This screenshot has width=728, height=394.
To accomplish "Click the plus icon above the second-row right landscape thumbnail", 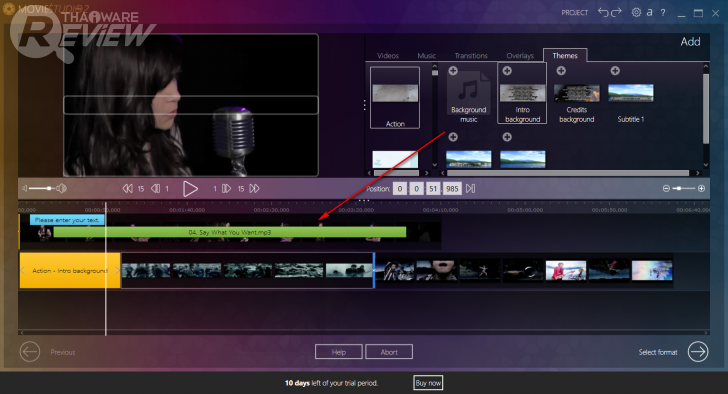I will [507, 137].
